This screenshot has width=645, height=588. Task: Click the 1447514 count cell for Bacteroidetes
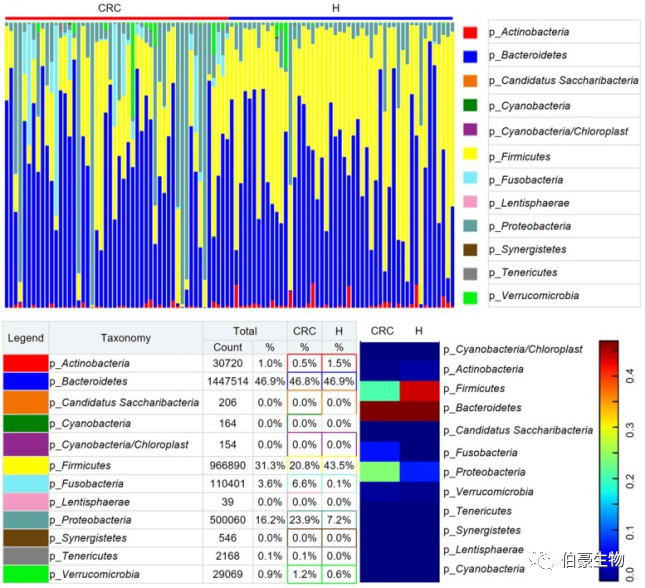click(226, 381)
